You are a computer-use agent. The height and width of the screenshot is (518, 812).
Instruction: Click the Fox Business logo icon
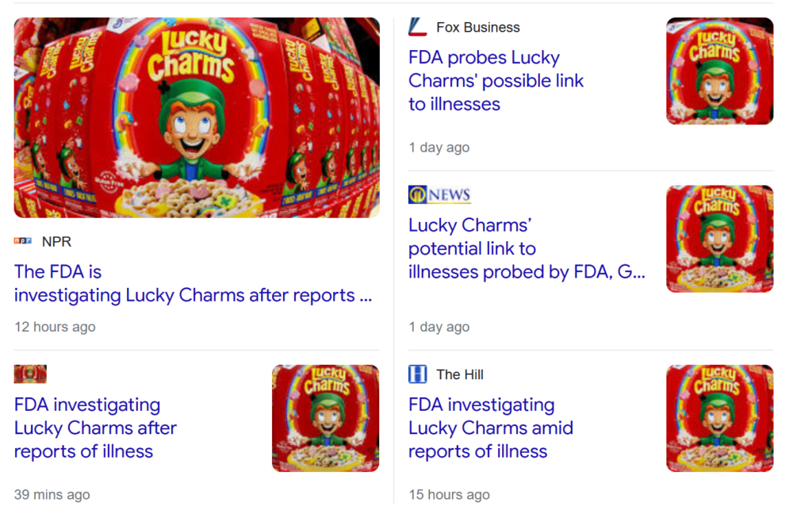417,28
